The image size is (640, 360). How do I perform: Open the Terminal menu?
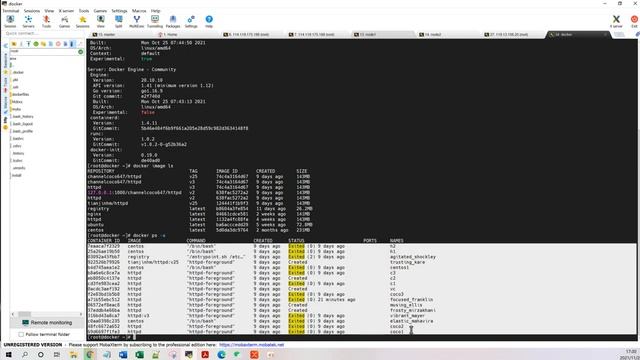tap(11, 11)
